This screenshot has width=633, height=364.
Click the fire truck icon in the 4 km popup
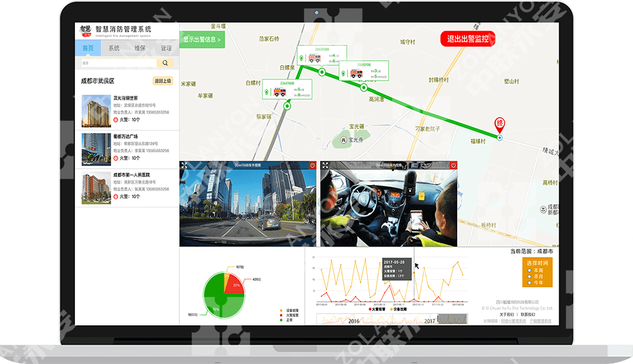[315, 58]
